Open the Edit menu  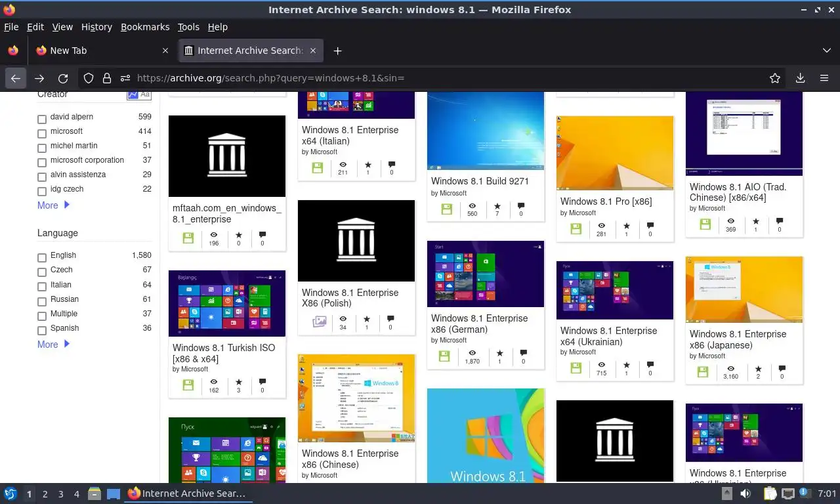[x=35, y=27]
